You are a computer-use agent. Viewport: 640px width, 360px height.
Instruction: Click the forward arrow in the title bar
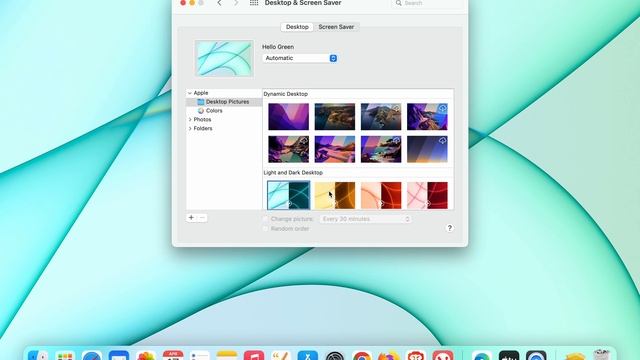point(236,3)
